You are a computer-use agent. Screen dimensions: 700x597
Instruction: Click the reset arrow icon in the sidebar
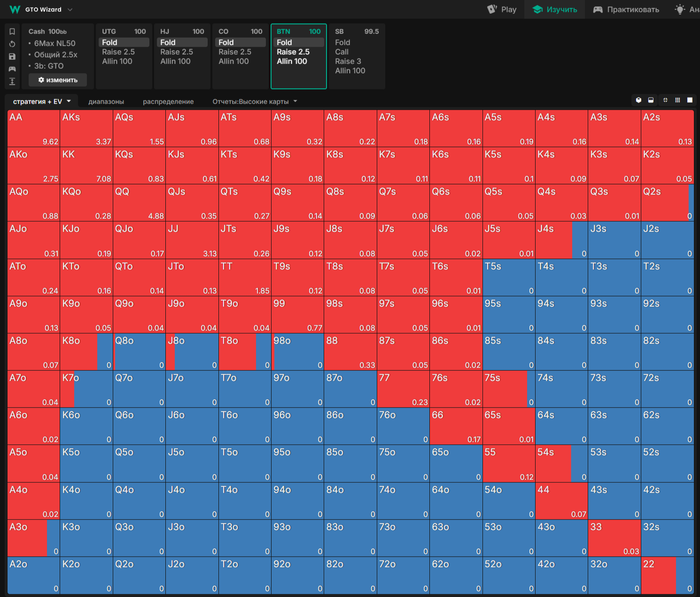tap(12, 44)
